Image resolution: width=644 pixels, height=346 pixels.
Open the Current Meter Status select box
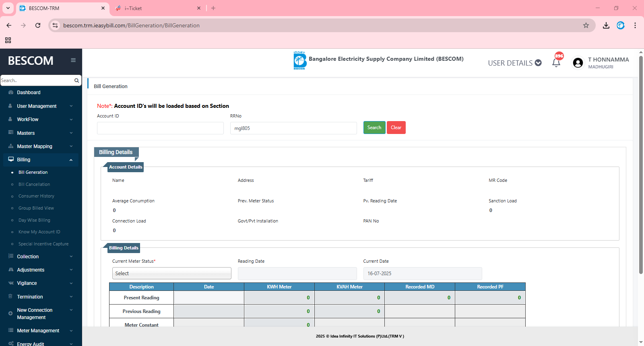coord(172,273)
